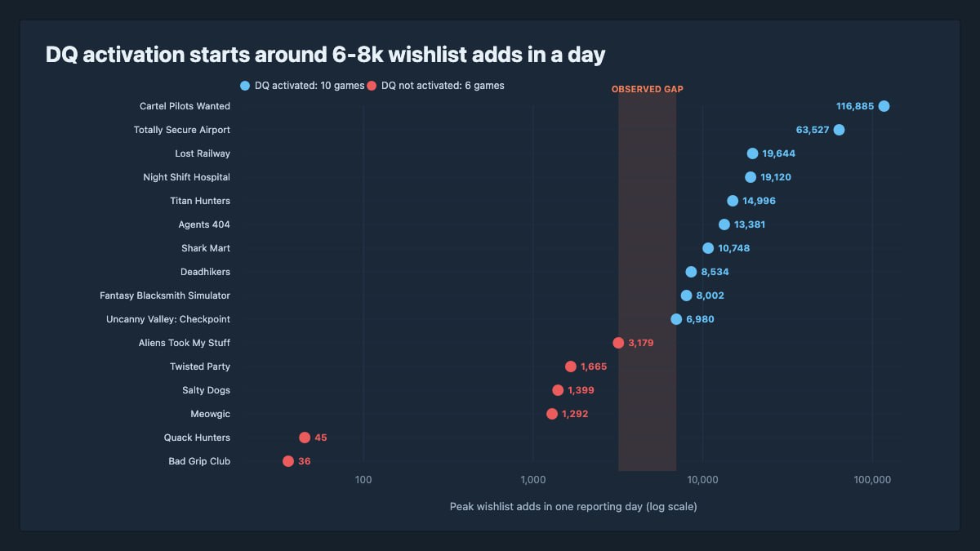980x551 pixels.
Task: Toggle the DQ not activated legend entry
Action: click(x=436, y=85)
